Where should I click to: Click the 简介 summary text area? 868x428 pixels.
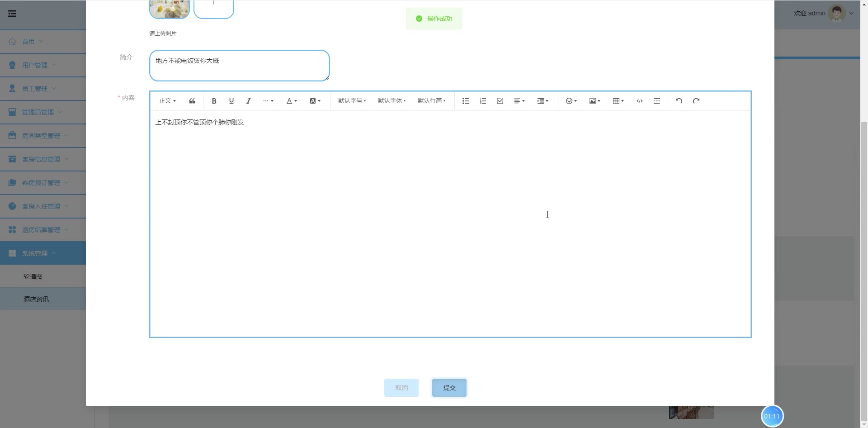(x=240, y=66)
